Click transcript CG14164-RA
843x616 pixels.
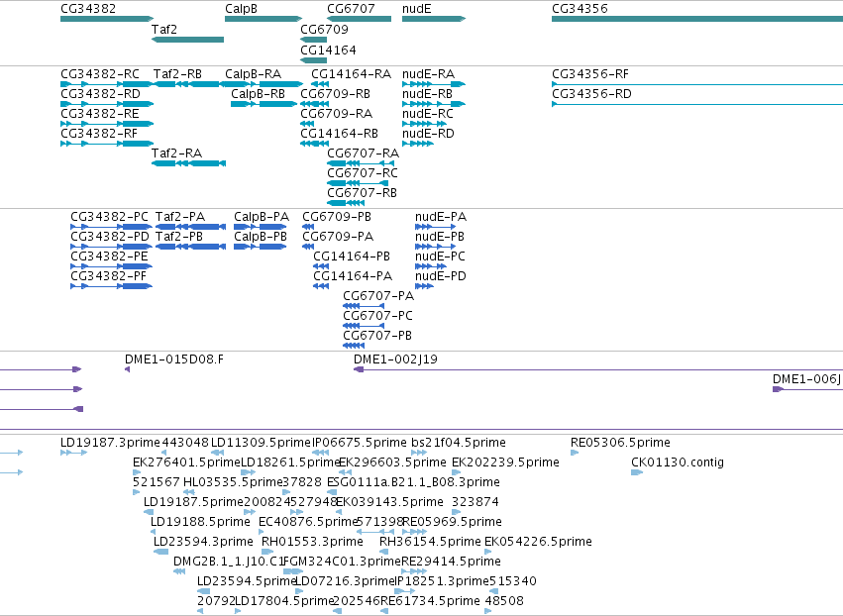(x=351, y=73)
